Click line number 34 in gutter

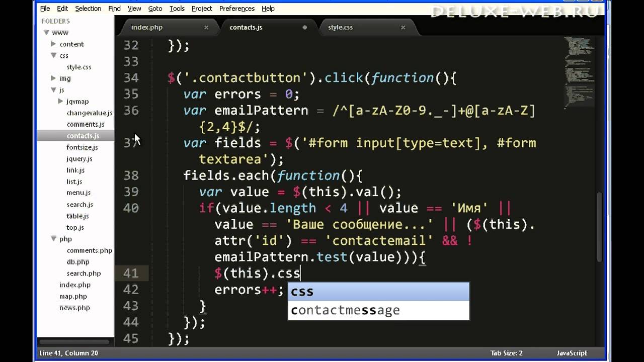[x=131, y=78]
